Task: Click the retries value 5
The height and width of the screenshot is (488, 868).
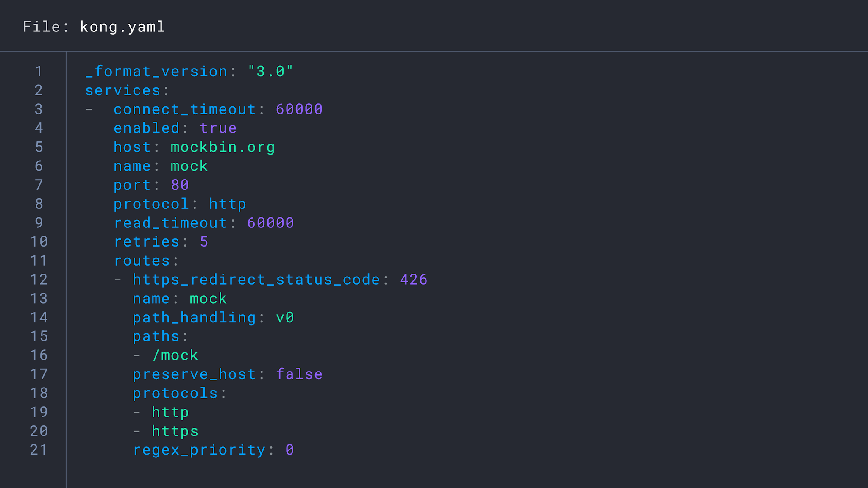Action: [203, 241]
